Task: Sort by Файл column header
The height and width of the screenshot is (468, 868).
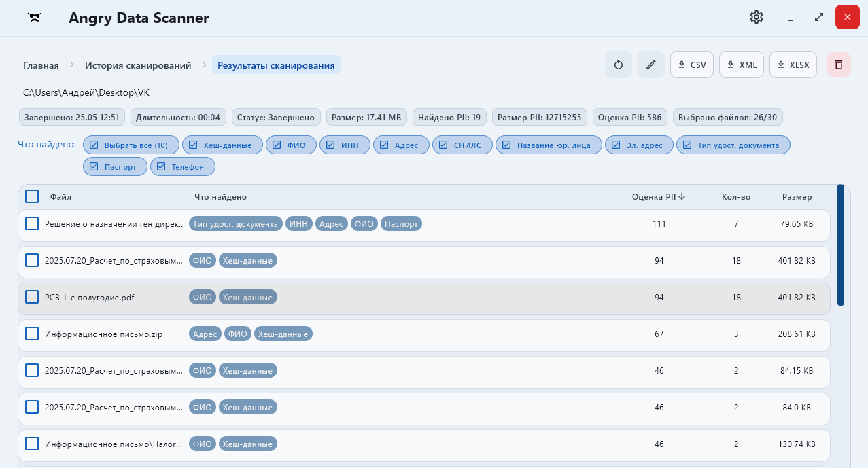Action: [60, 197]
